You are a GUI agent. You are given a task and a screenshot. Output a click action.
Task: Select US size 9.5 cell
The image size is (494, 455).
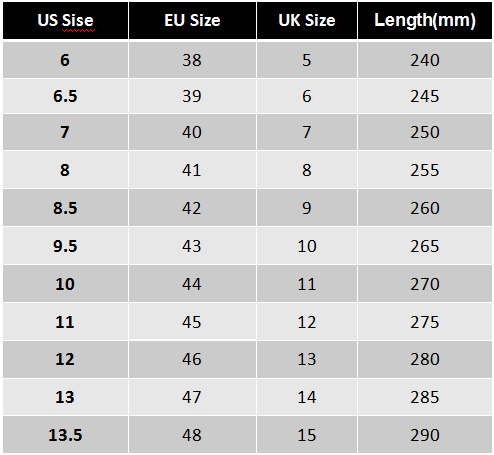pos(65,246)
